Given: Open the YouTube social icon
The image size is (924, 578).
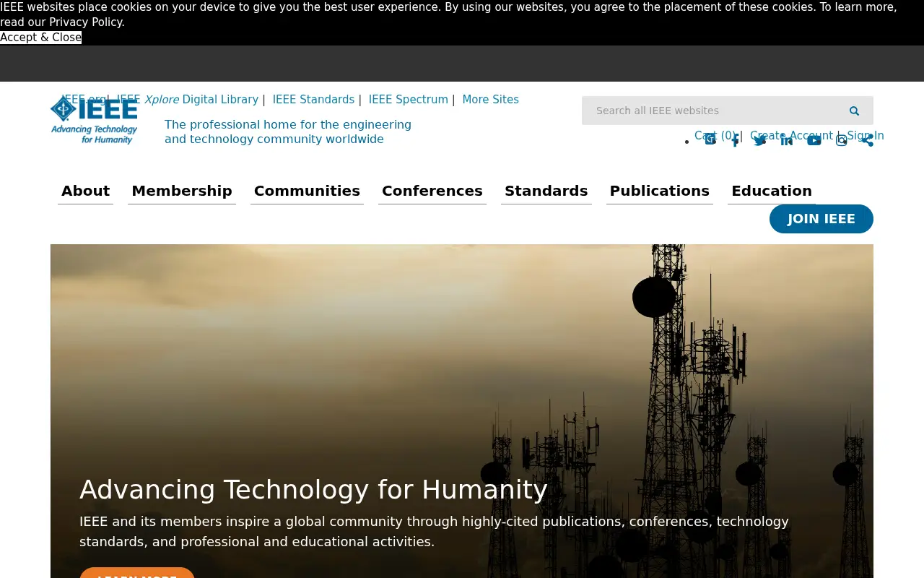Looking at the screenshot, I should (814, 140).
